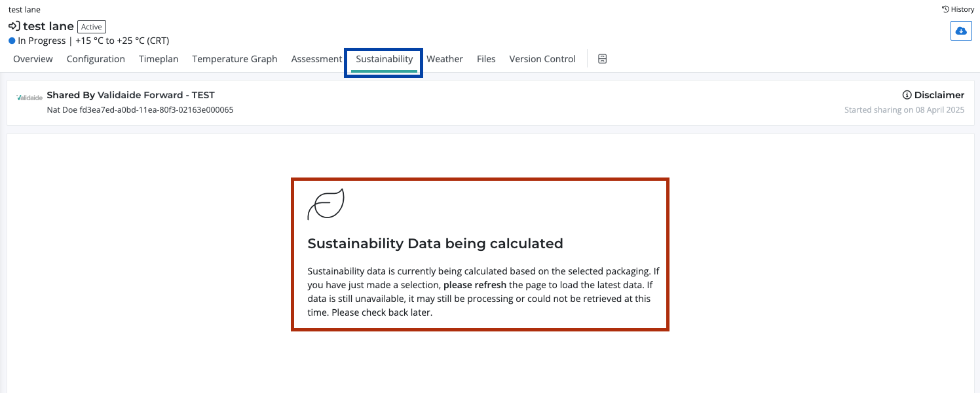The image size is (980, 393).
Task: Switch to the Weather tab
Action: point(445,59)
